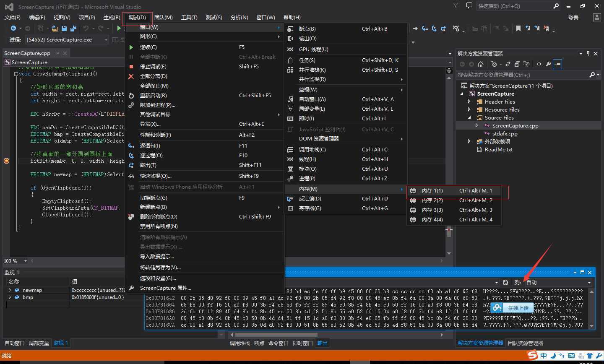Image resolution: width=604 pixels, height=364 pixels.
Task: Close the ScreenCapture.cpp editor tab
Action: (x=65, y=53)
